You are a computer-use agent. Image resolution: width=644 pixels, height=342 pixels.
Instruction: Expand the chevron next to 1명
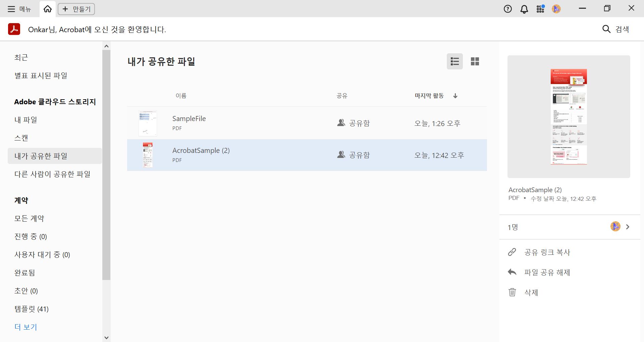click(628, 227)
